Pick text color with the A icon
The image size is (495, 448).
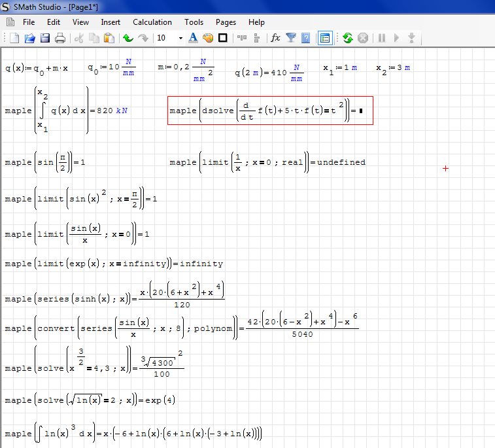pos(193,38)
